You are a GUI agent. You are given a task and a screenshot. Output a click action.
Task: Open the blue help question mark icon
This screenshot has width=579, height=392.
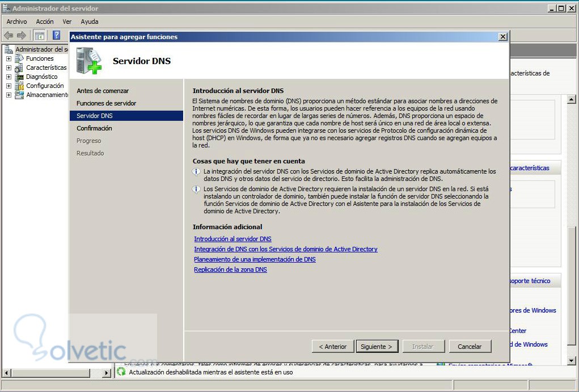pos(56,35)
